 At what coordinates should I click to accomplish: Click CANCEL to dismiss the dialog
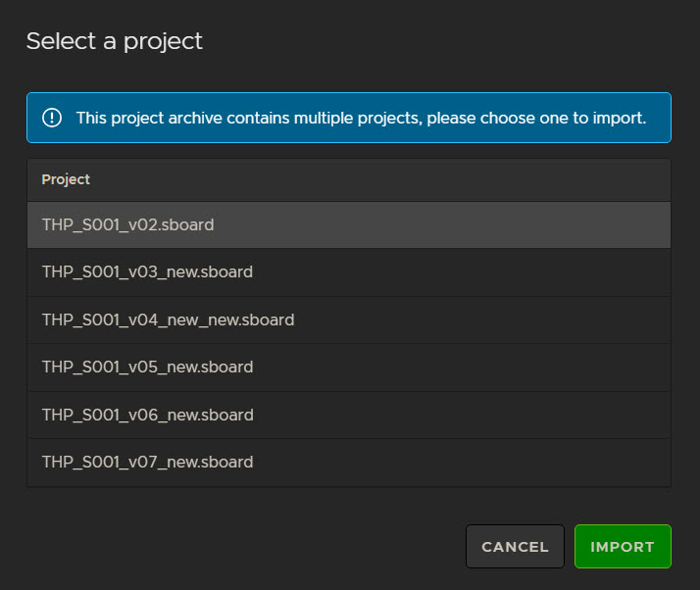pos(515,547)
